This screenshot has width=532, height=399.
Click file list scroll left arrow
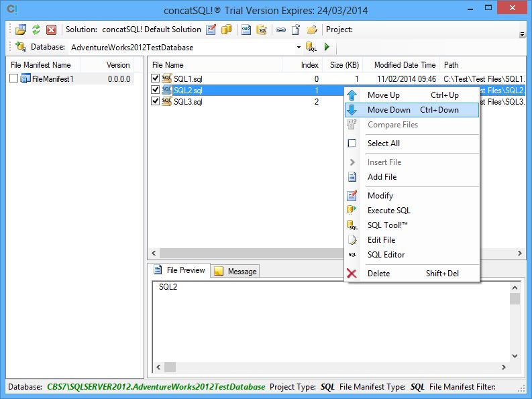pyautogui.click(x=154, y=253)
